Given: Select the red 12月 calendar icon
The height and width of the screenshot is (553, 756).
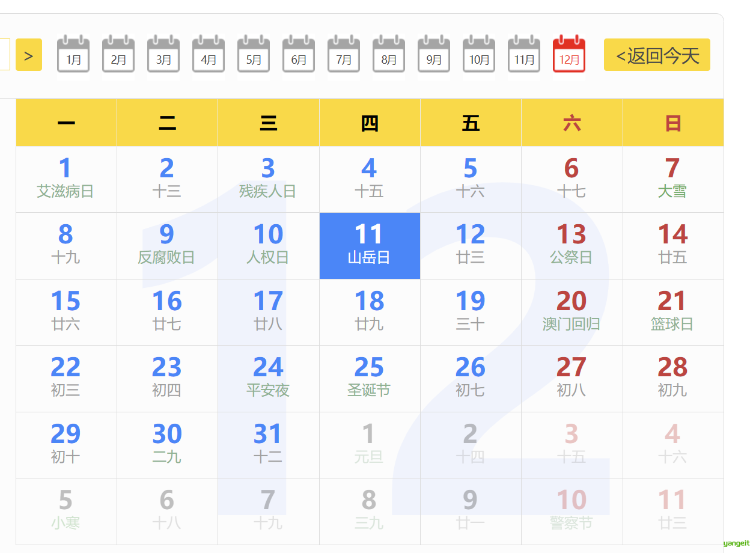Looking at the screenshot, I should pyautogui.click(x=569, y=55).
